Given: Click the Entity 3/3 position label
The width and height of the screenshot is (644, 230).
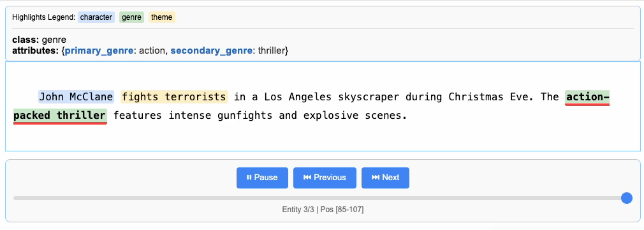Looking at the screenshot, I should (323, 210).
